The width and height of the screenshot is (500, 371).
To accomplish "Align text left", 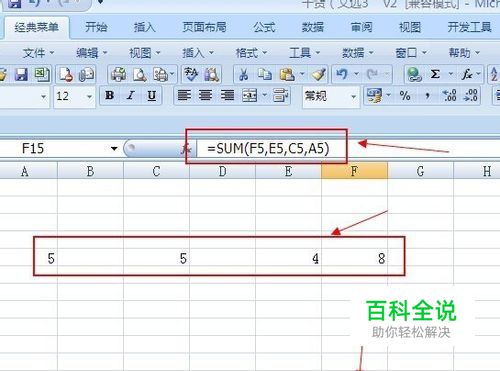I will pos(184,96).
